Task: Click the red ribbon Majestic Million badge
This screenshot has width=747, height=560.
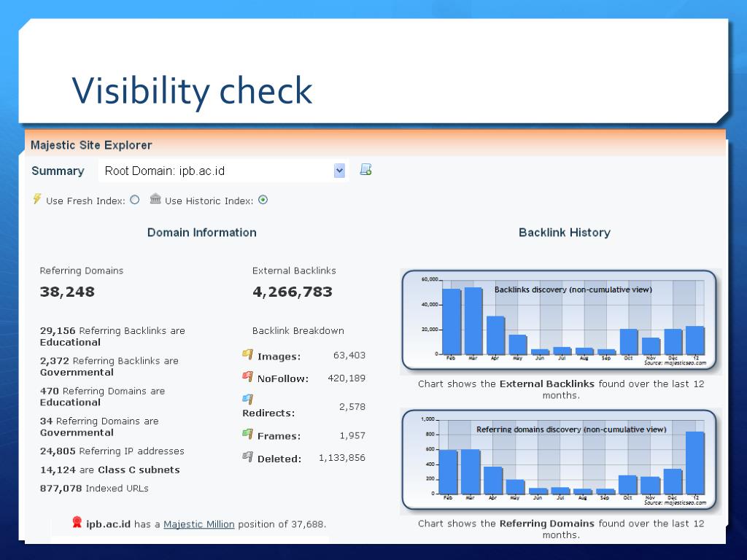Action: point(77,522)
